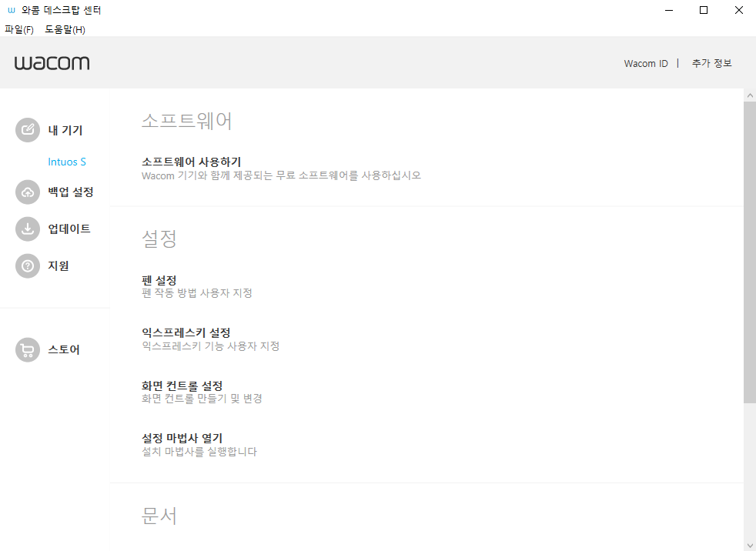Image resolution: width=756 pixels, height=551 pixels.
Task: Minimize the 와콤 데스크탑 센터 window
Action: pyautogui.click(x=669, y=10)
